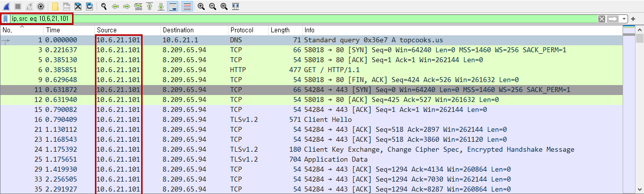The image size is (644, 194).
Task: Sort by the Length column header
Action: (285, 30)
